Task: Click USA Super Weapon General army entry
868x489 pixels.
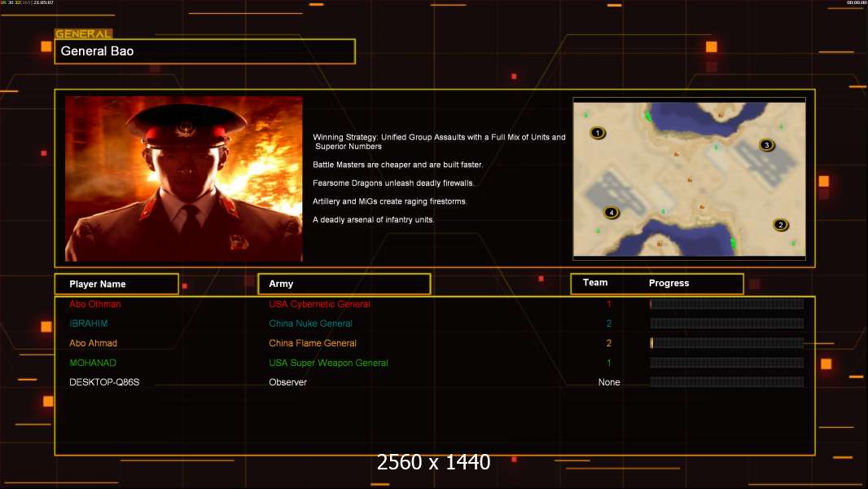Action: coord(328,363)
